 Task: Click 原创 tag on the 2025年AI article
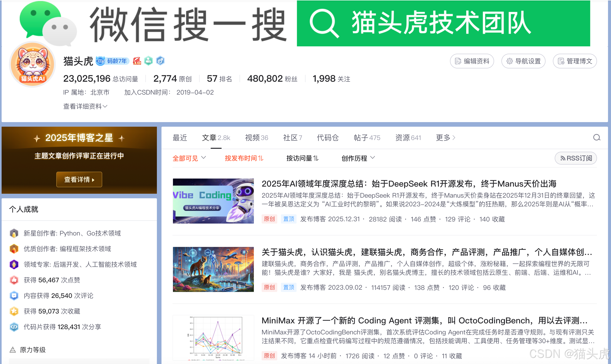click(x=269, y=219)
